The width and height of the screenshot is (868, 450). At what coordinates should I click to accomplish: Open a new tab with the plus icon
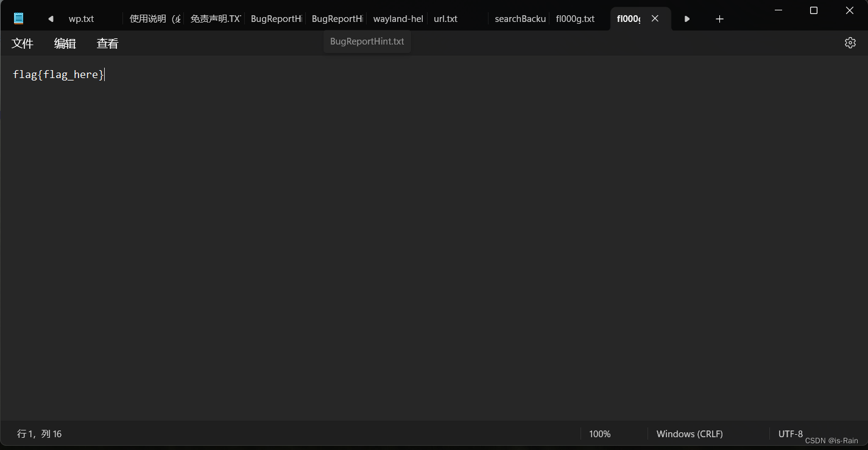click(x=719, y=19)
